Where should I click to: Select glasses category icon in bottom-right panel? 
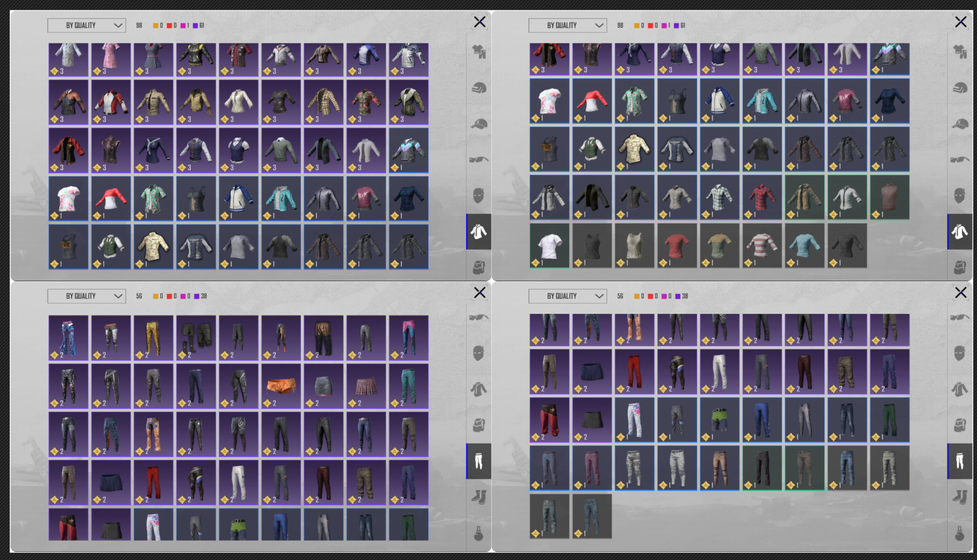(960, 318)
